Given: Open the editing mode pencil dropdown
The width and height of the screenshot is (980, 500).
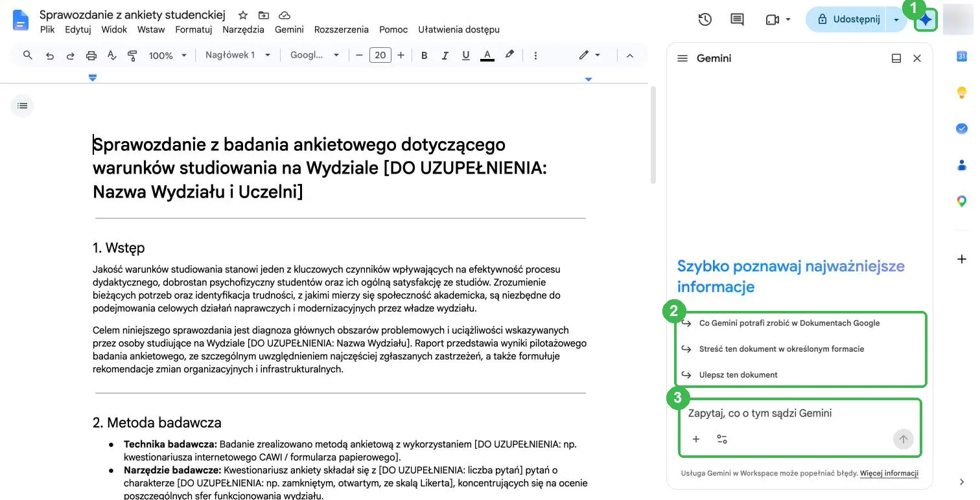Looking at the screenshot, I should [x=590, y=55].
